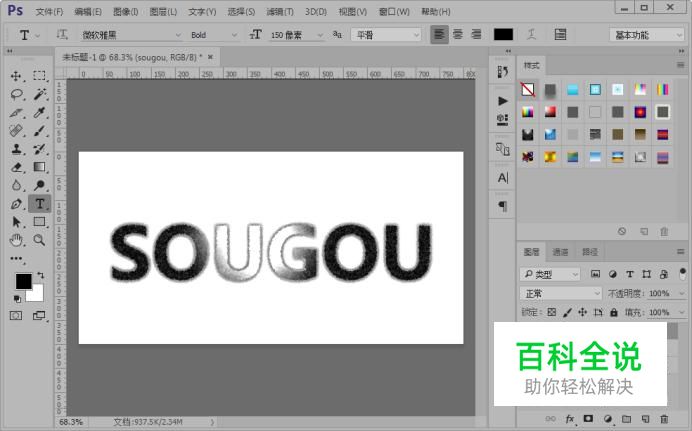Image resolution: width=692 pixels, height=431 pixels.
Task: Switch to the 路径 tab
Action: coord(590,252)
